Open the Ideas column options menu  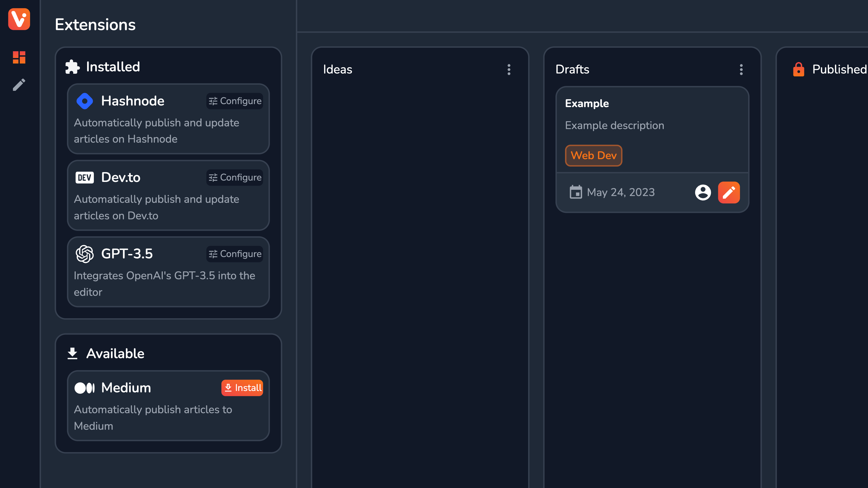509,69
